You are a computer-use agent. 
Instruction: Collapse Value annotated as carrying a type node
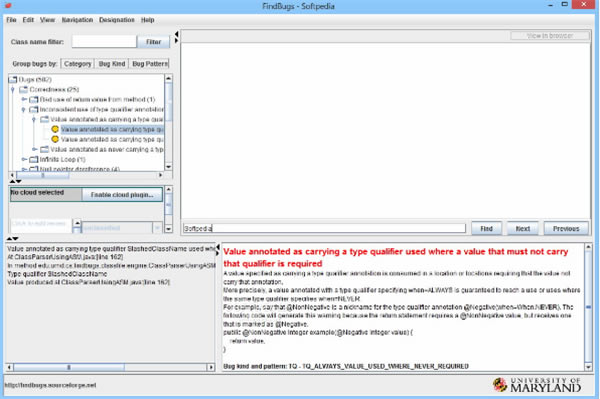pos(34,120)
